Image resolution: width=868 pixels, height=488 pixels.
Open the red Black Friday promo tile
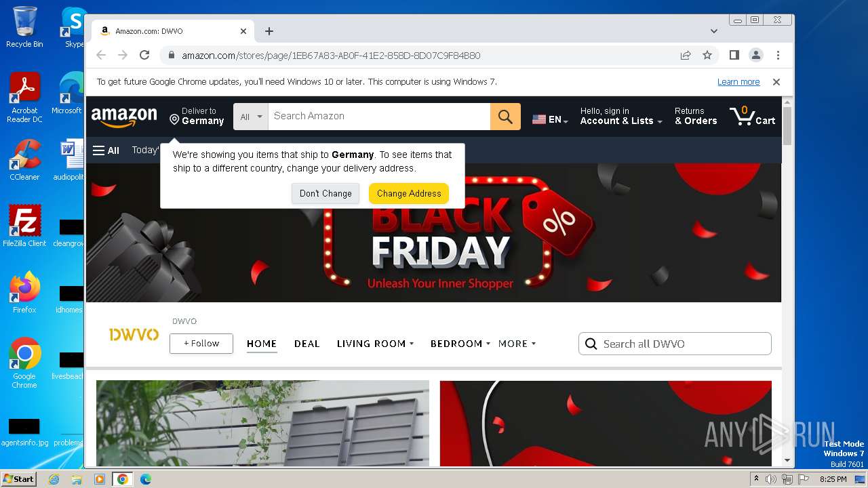pos(606,423)
